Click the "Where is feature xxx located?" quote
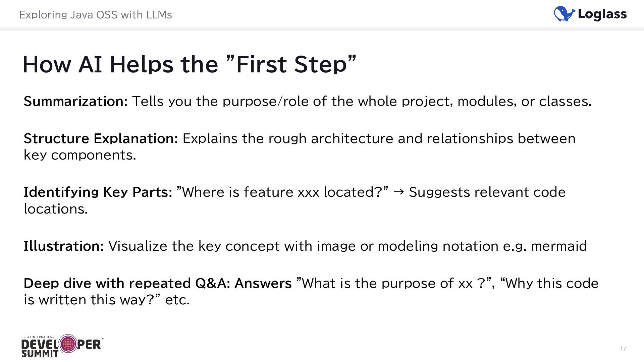Image resolution: width=644 pixels, height=362 pixels. click(x=282, y=192)
